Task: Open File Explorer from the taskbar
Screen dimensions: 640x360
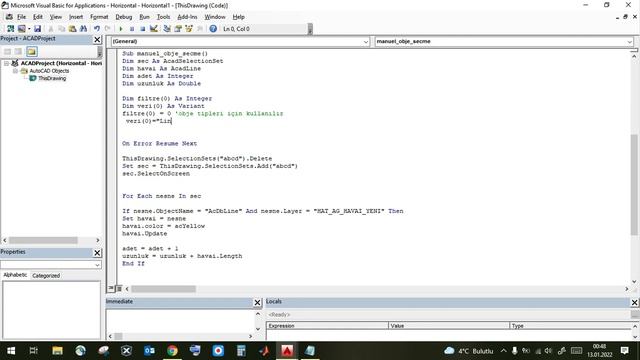Action: click(x=57, y=351)
